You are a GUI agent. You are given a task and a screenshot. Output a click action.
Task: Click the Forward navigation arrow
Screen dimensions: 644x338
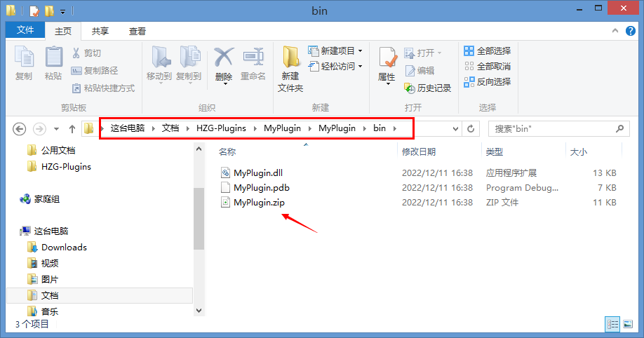39,129
